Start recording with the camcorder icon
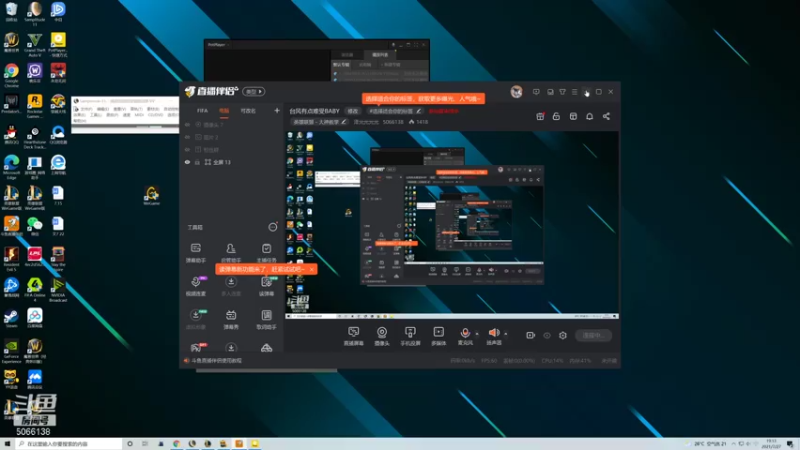The height and width of the screenshot is (450, 800). pos(530,335)
